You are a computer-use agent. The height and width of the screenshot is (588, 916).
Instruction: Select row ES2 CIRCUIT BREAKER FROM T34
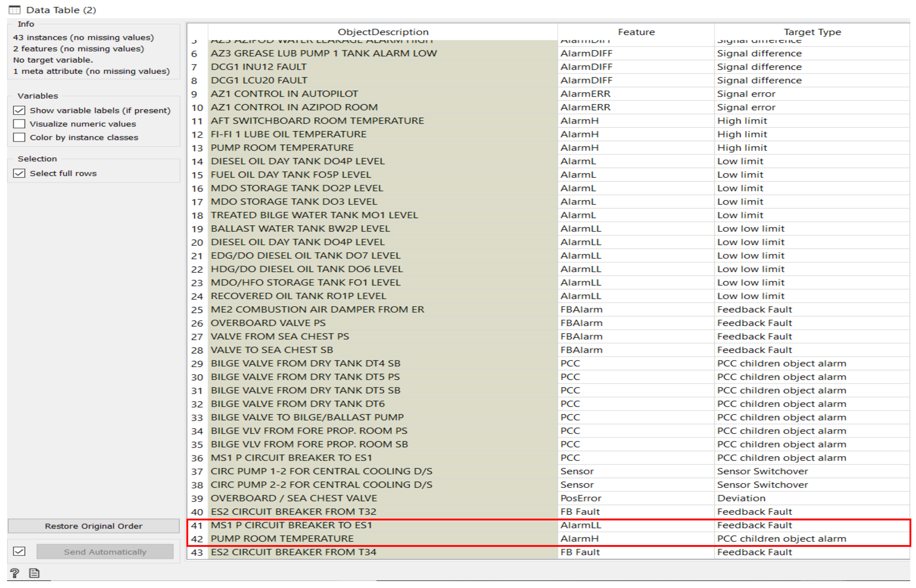tap(293, 552)
